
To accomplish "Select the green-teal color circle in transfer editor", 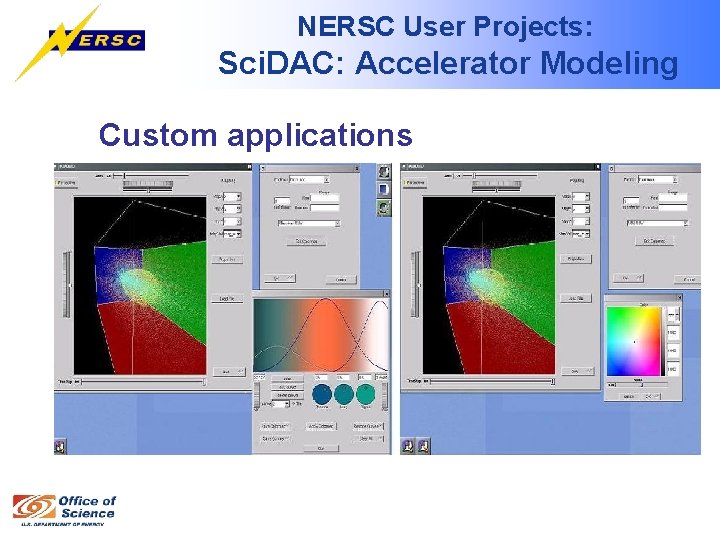I will coord(366,395).
